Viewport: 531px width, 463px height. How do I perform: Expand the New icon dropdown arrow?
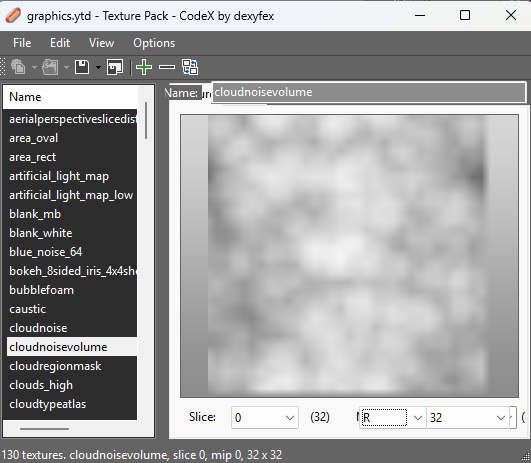[34, 67]
